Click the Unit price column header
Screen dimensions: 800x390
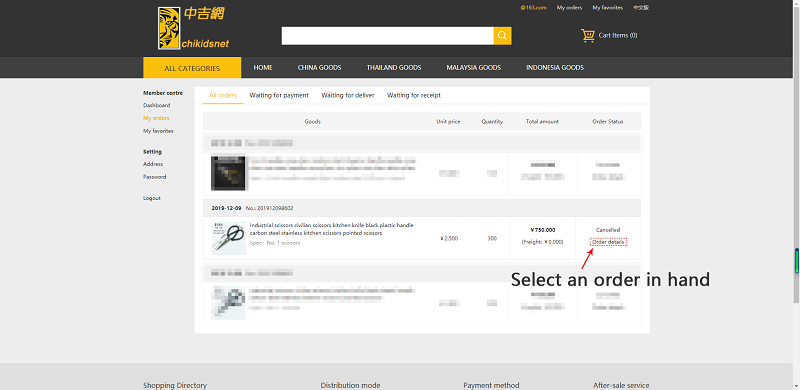click(x=448, y=121)
